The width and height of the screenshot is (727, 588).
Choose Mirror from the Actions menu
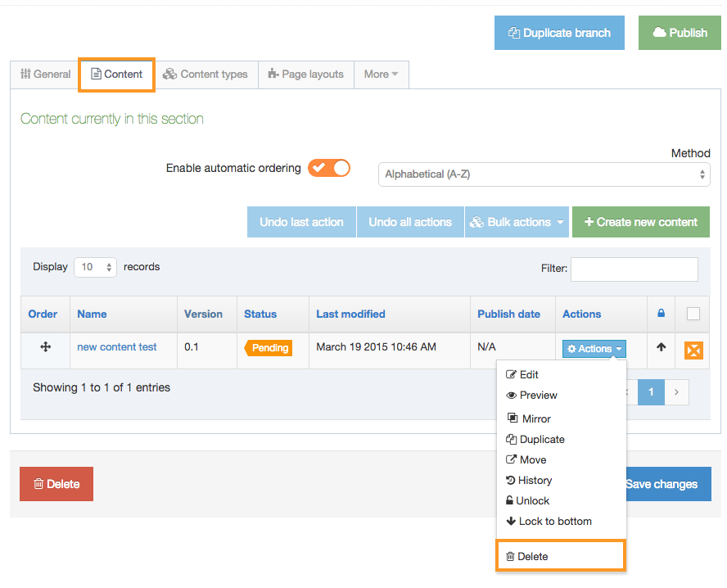(x=535, y=418)
